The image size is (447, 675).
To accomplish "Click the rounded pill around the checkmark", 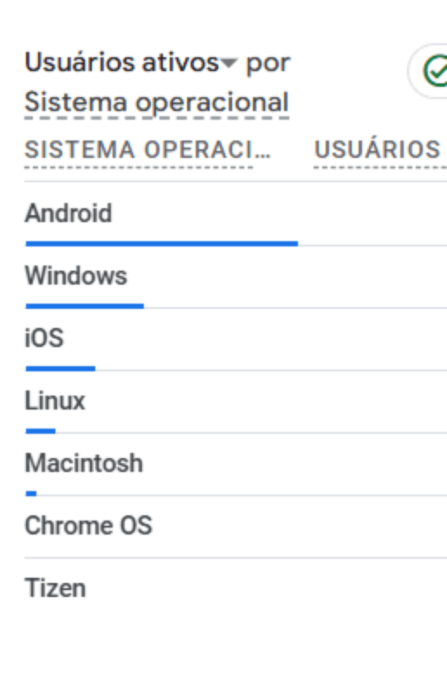I will [x=428, y=71].
